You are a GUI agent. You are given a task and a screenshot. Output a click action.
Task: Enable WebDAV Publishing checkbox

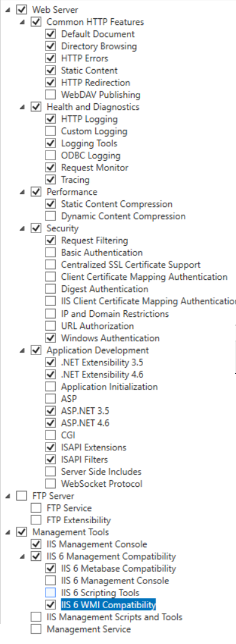50,95
